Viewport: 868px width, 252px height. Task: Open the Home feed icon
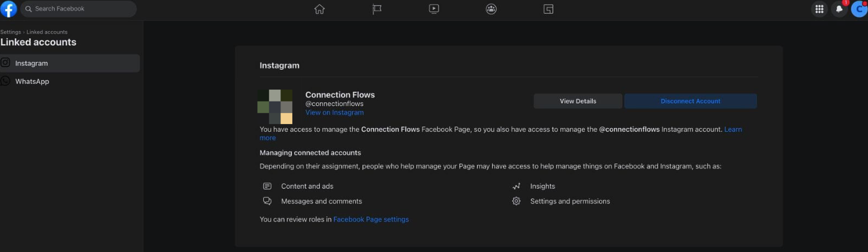(319, 9)
